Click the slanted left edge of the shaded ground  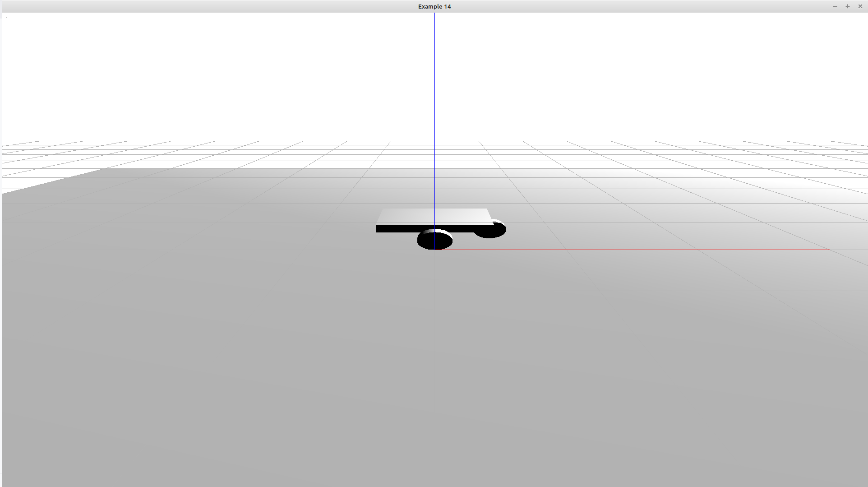[x=54, y=181]
